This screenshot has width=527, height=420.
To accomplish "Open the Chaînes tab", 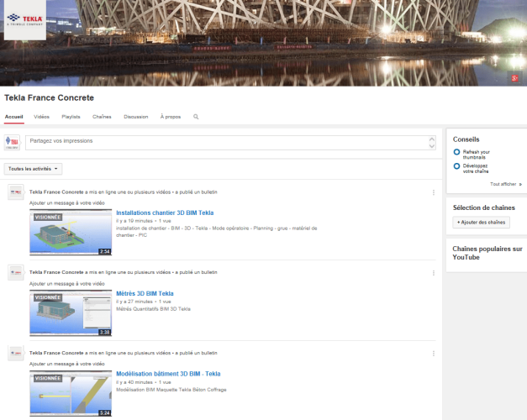I will tap(102, 117).
